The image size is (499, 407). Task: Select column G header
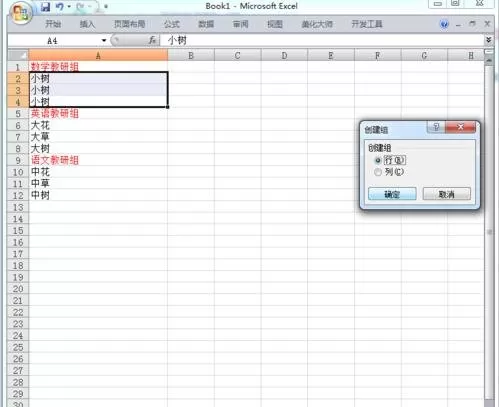424,55
